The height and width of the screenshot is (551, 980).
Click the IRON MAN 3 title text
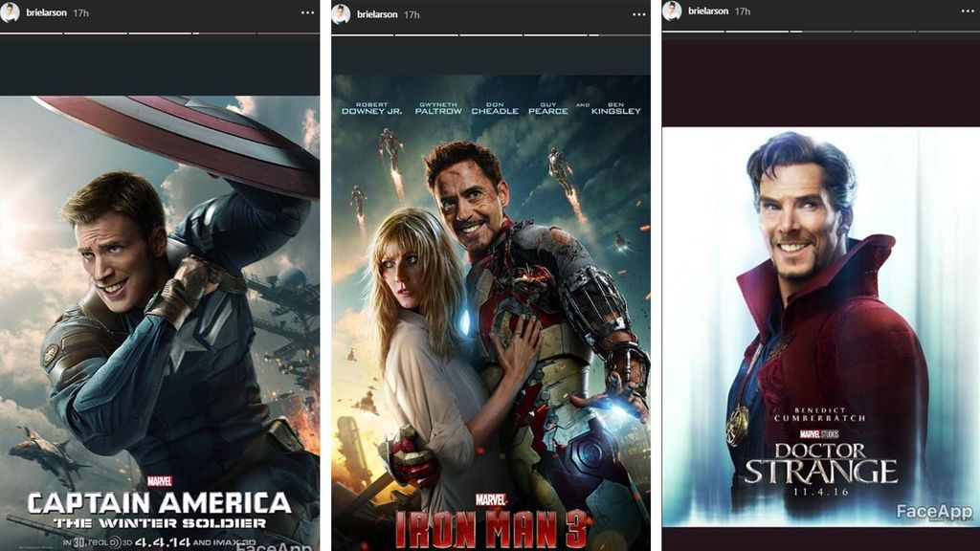point(491,529)
